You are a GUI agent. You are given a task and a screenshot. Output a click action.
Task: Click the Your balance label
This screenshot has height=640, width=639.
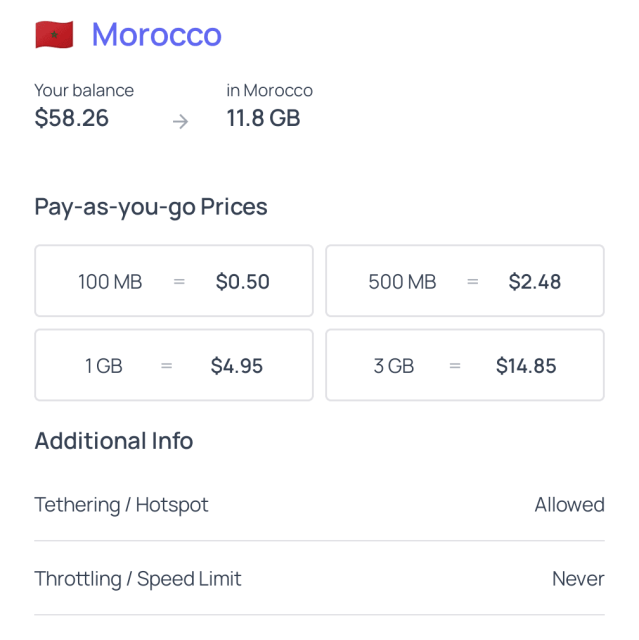(84, 90)
